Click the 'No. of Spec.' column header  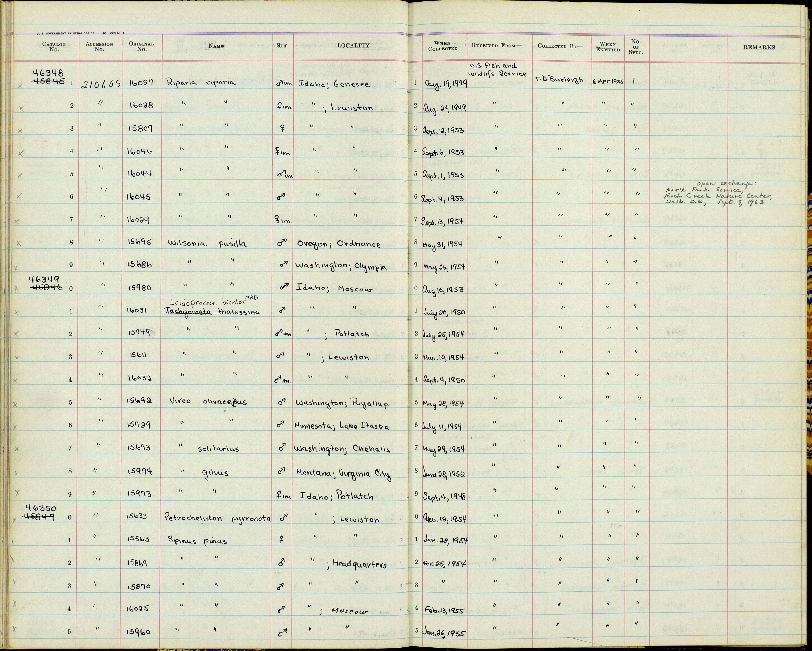[x=636, y=47]
